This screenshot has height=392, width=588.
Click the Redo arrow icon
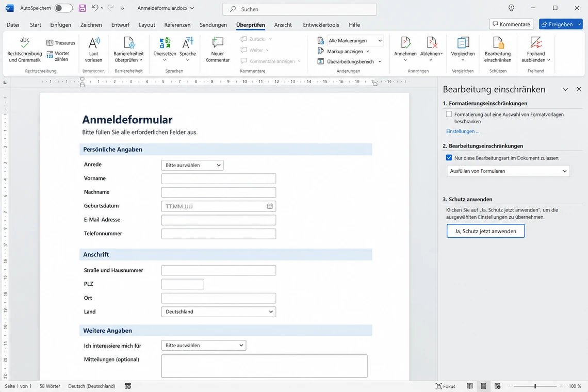pos(110,8)
